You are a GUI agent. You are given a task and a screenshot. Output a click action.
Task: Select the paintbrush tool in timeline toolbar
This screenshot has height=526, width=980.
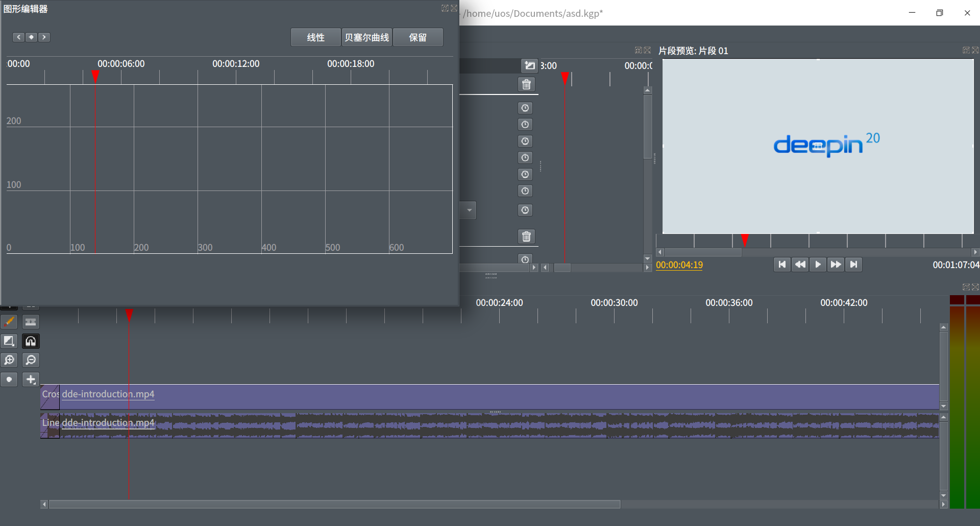[x=9, y=322]
